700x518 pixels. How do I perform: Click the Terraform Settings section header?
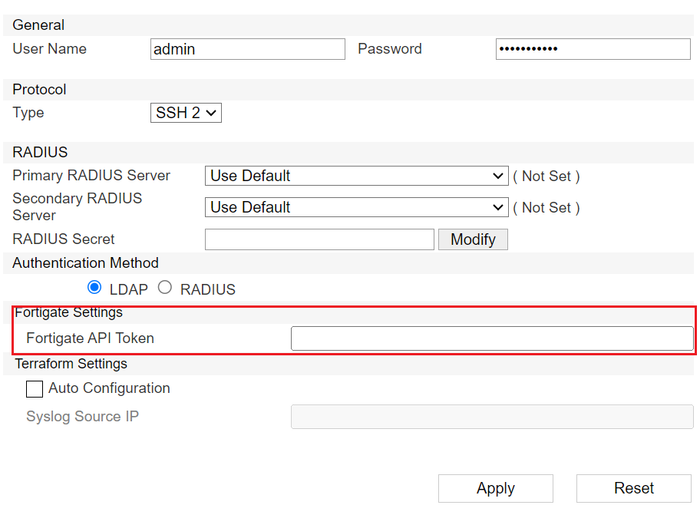[71, 364]
